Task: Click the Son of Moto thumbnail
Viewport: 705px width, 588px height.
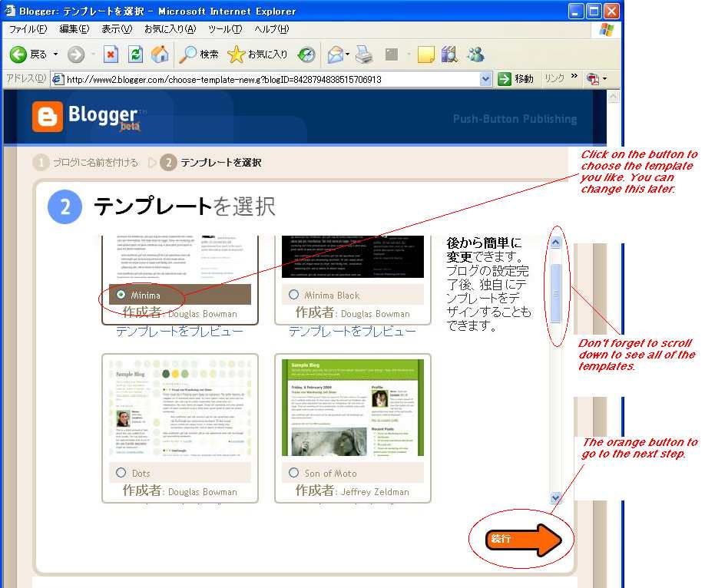Action: [352, 408]
